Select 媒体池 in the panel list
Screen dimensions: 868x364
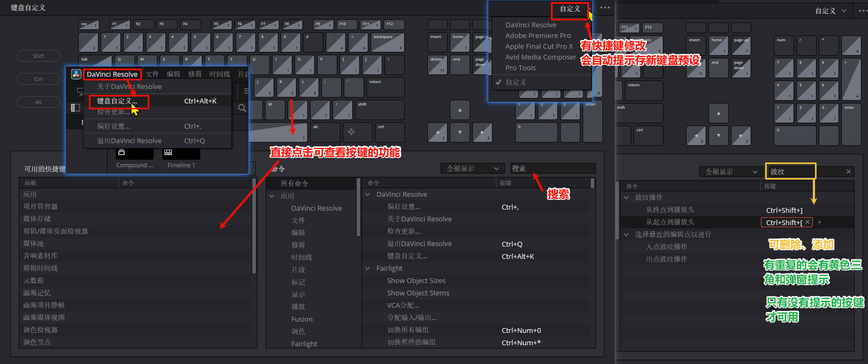[x=135, y=243]
